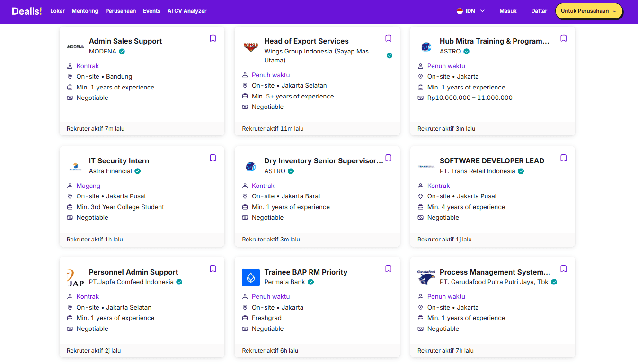Click the Astra Financial verified badge
Screen dimensions: 638x364
[138, 171]
